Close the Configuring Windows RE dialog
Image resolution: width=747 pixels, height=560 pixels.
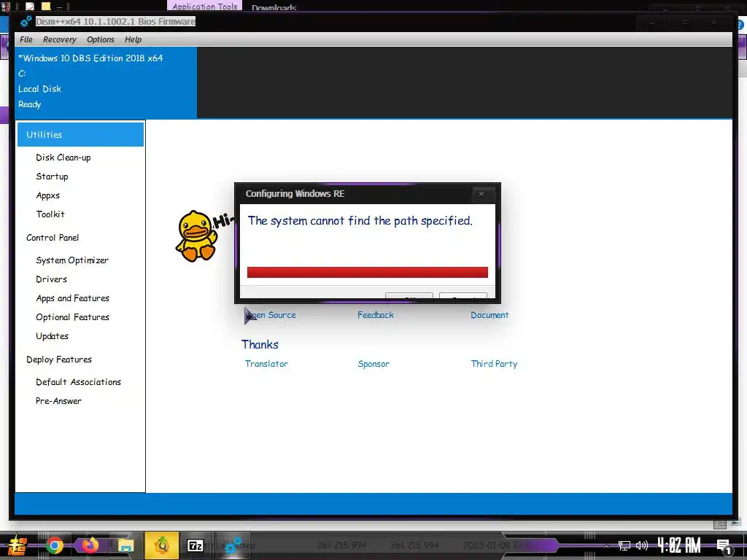click(x=481, y=194)
